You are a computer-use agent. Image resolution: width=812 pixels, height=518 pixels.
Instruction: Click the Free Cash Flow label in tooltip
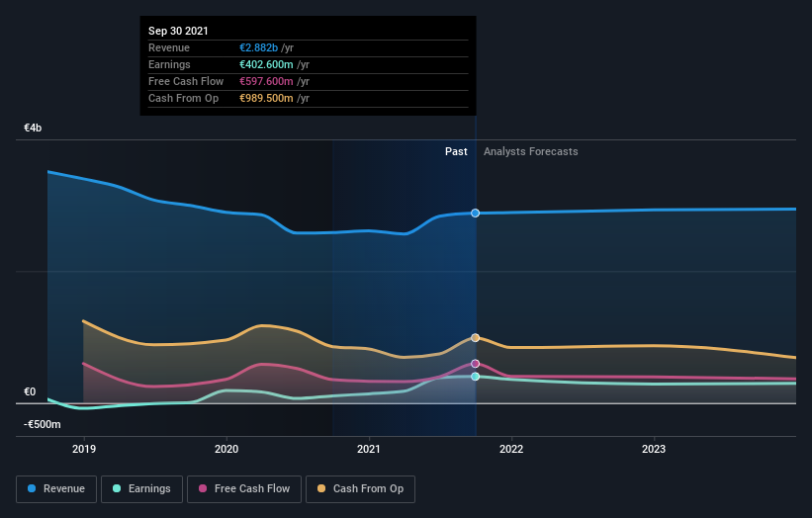click(186, 81)
